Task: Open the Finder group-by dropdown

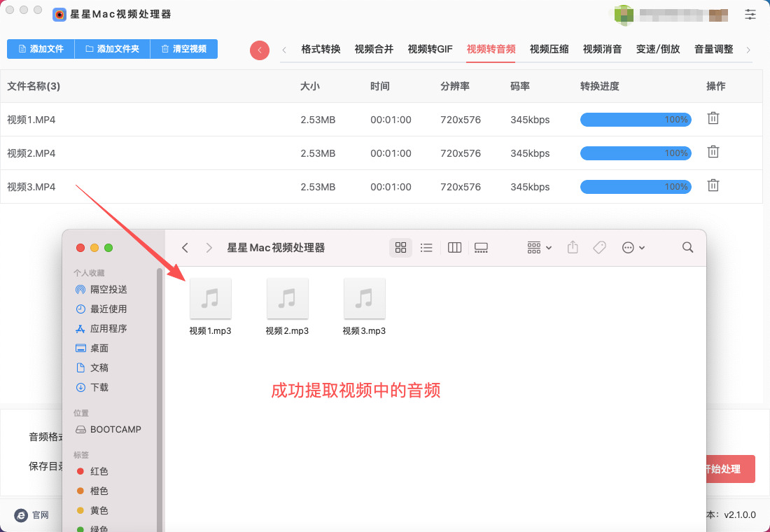Action: [539, 247]
